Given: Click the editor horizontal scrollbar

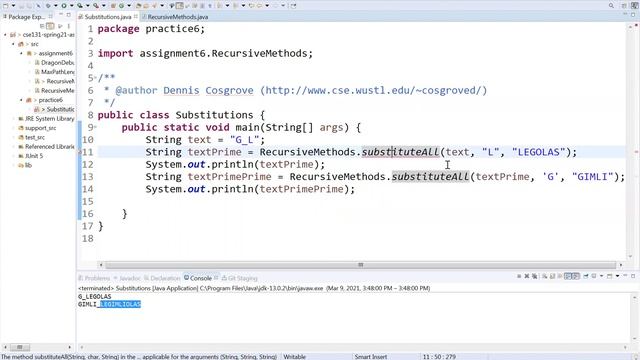Looking at the screenshot, I should (x=360, y=265).
